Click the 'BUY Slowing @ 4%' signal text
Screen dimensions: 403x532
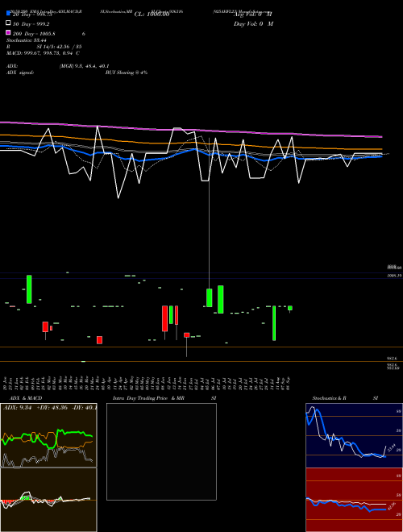(x=127, y=73)
